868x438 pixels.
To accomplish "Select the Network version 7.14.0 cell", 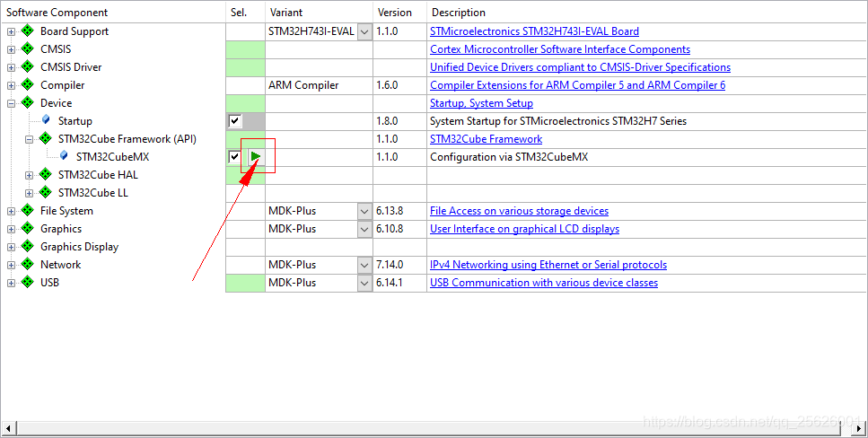I will coord(399,265).
